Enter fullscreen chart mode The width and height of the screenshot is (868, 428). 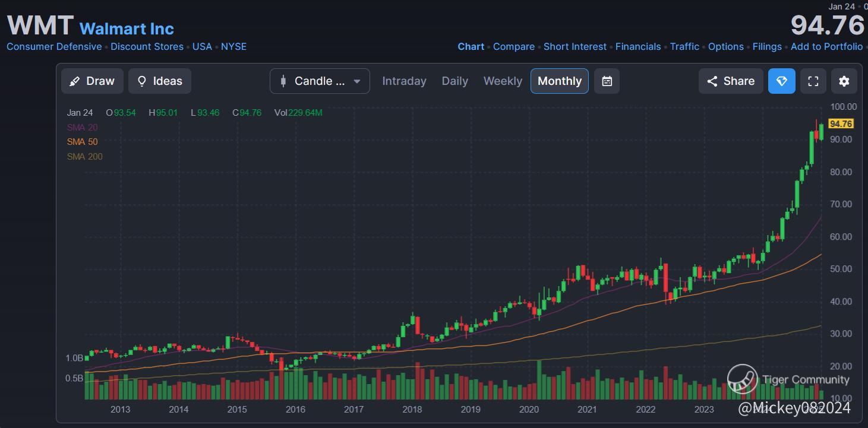[813, 81]
